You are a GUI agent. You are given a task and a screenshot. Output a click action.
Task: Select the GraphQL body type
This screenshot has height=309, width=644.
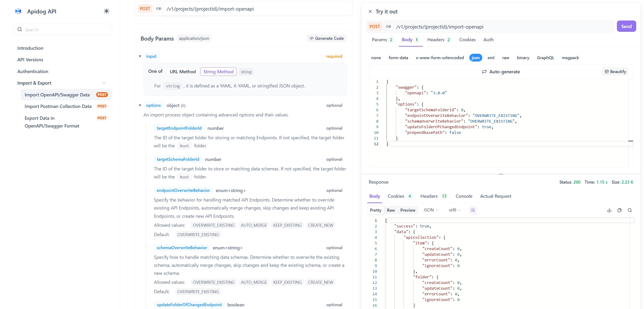coord(545,58)
